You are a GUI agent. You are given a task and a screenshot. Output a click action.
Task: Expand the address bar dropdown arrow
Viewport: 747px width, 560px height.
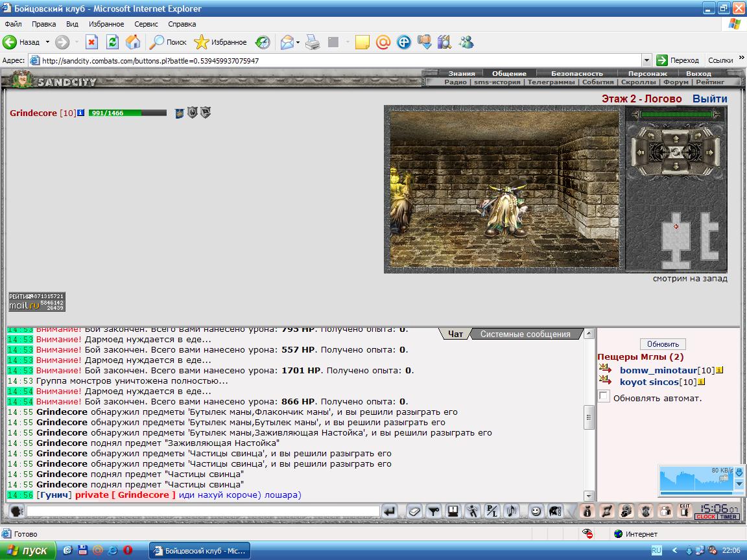646,60
